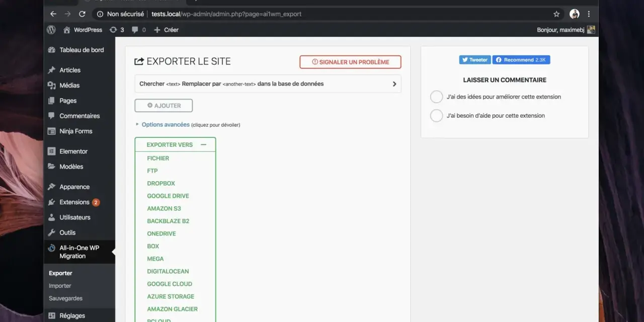The height and width of the screenshot is (322, 644).
Task: Click the Outils wrench icon
Action: point(51,232)
